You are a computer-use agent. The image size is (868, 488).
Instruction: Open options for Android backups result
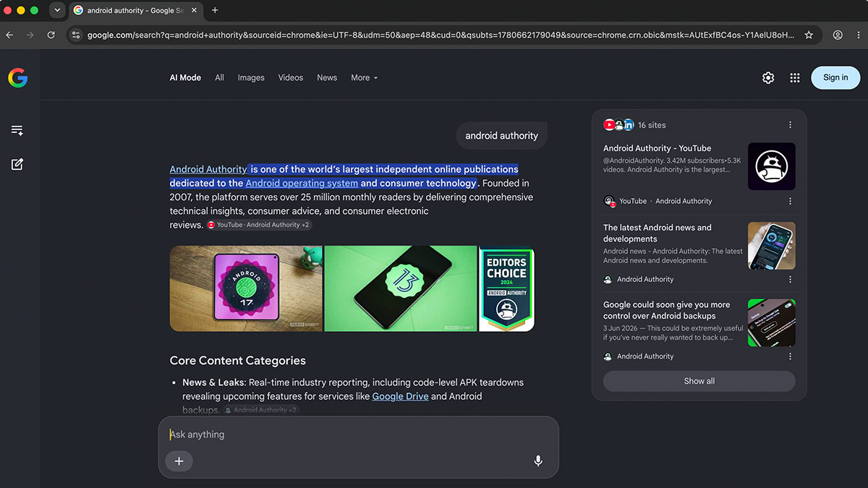coord(790,356)
